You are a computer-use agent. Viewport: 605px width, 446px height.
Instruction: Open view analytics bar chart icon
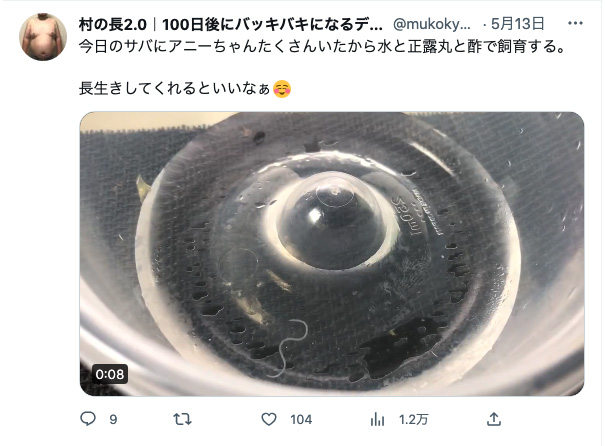(x=377, y=419)
